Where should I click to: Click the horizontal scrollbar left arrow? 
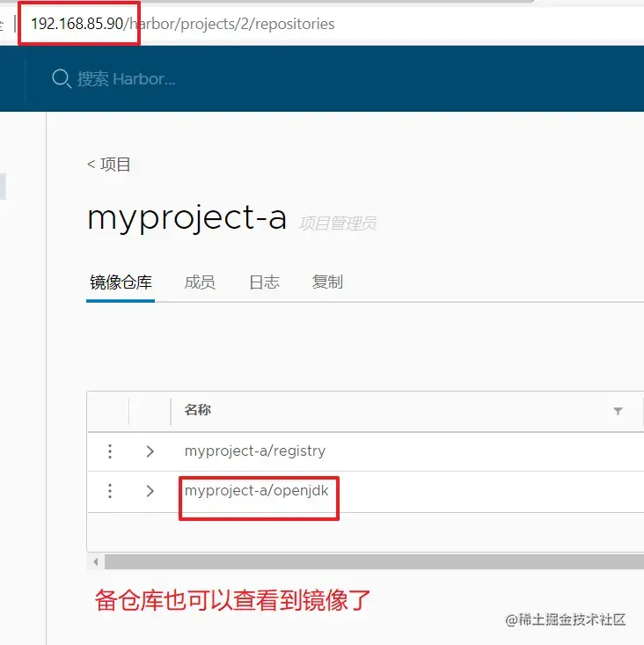pos(95,561)
